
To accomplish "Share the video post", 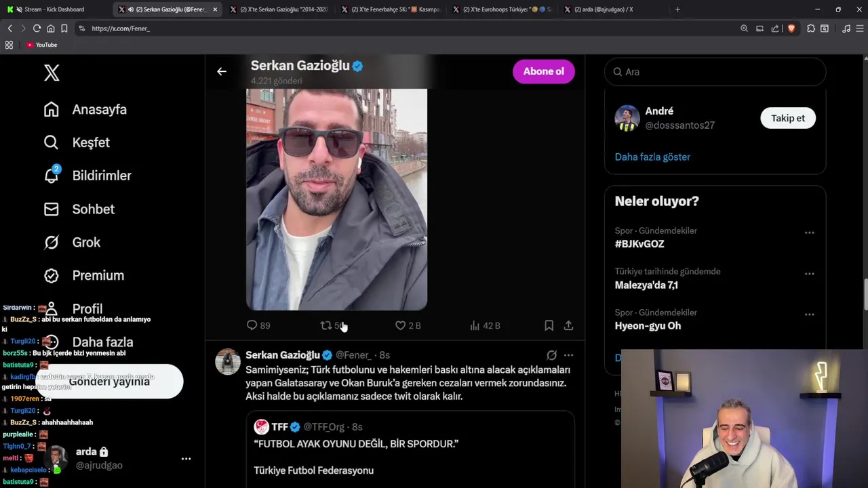I will (x=568, y=325).
